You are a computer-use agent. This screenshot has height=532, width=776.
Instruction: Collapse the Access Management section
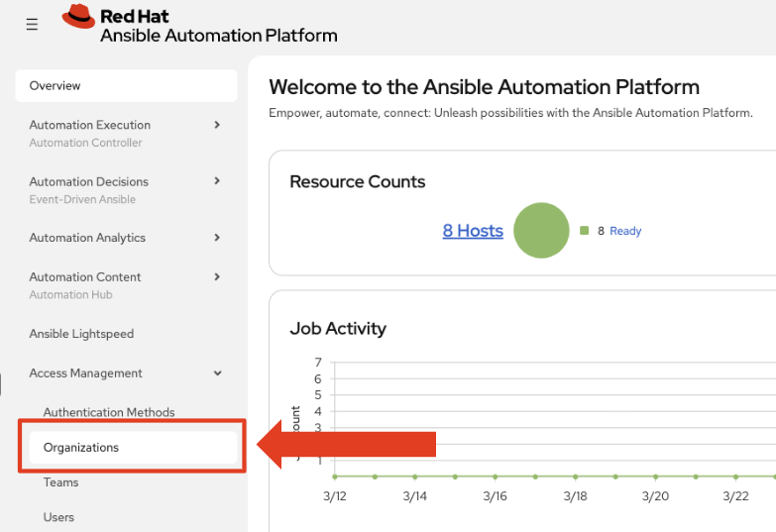point(217,373)
